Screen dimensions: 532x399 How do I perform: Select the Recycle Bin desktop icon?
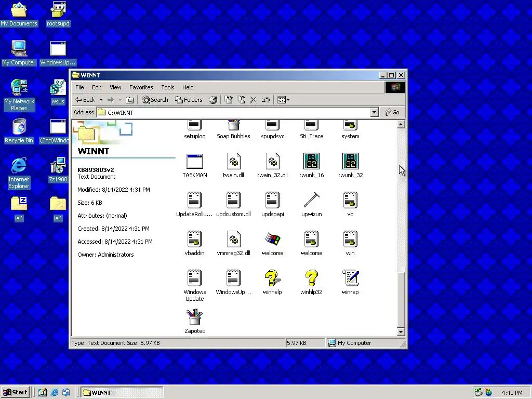[19, 131]
